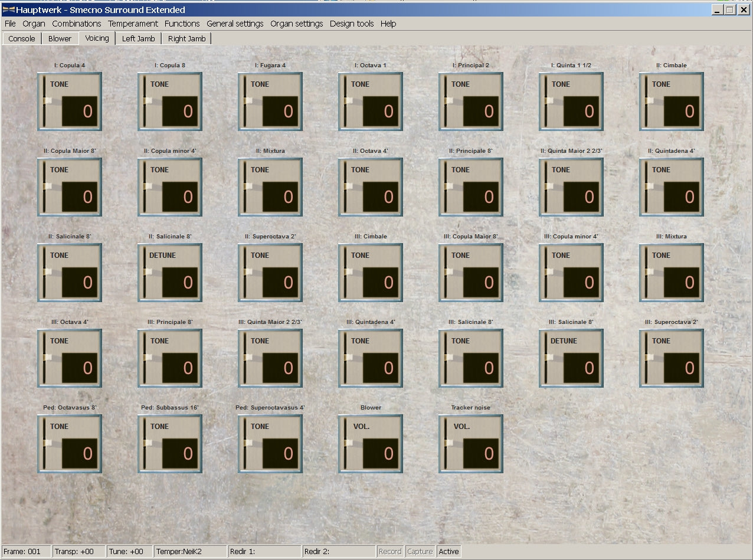The image size is (753, 560).
Task: Switch to the Left Jamb tab
Action: 138,39
